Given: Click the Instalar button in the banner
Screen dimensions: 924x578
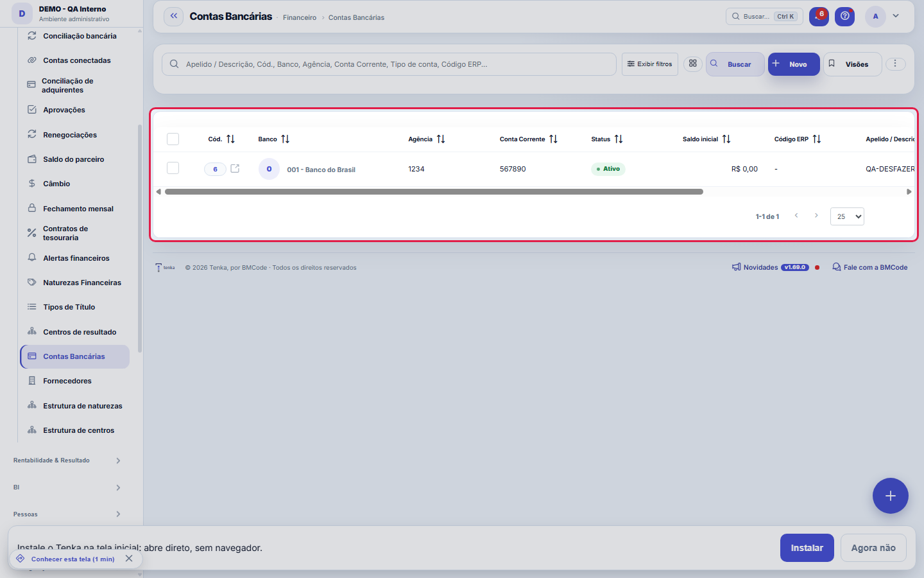Looking at the screenshot, I should pos(807,548).
